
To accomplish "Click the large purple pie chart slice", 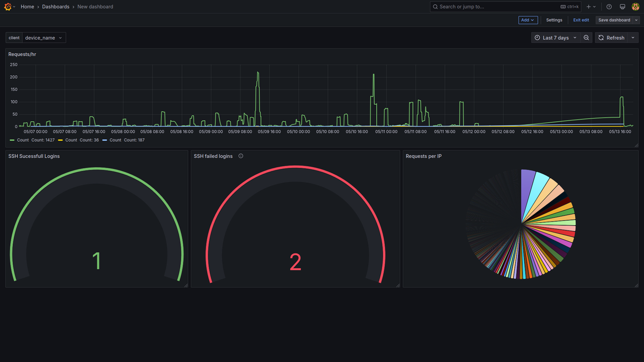I will tap(527, 190).
